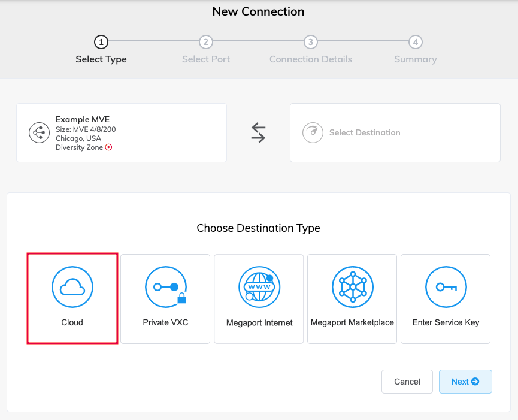The image size is (518, 420).
Task: Click the swap arrows between cards
Action: point(258,132)
